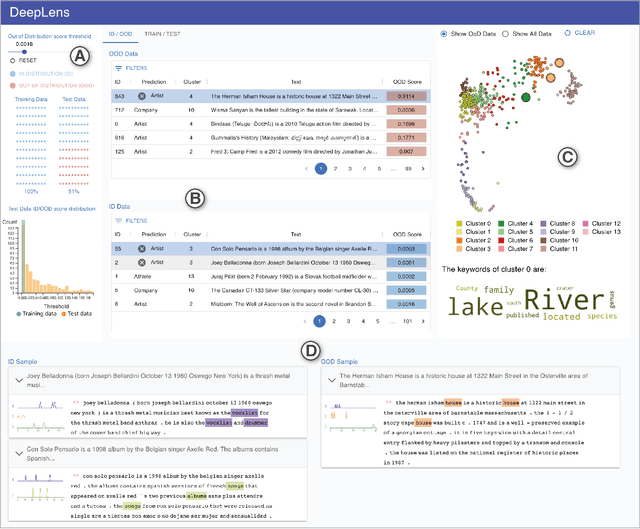
Task: Click the Cluster 6 red color swatch
Action: point(501,240)
